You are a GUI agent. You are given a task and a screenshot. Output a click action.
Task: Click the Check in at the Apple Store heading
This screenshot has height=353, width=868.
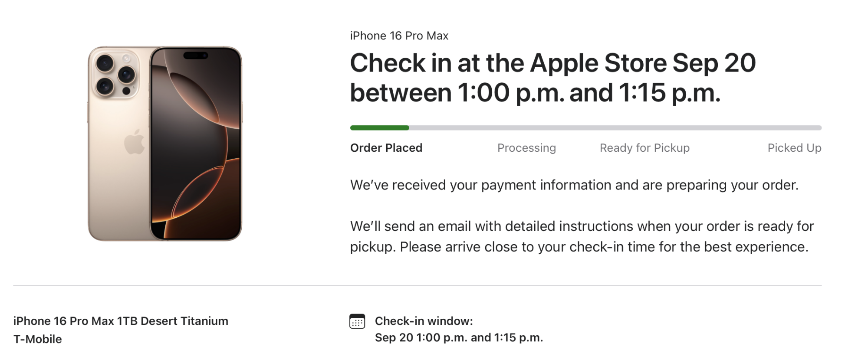[552, 78]
